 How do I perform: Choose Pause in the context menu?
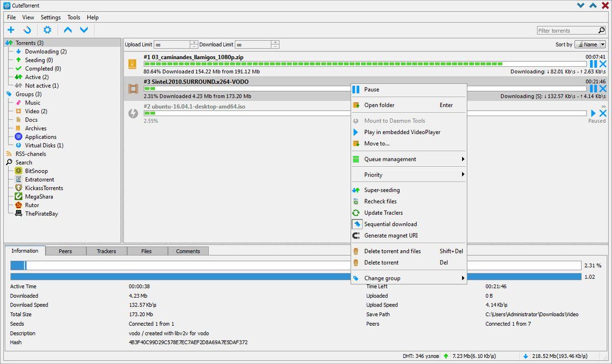tap(409, 90)
